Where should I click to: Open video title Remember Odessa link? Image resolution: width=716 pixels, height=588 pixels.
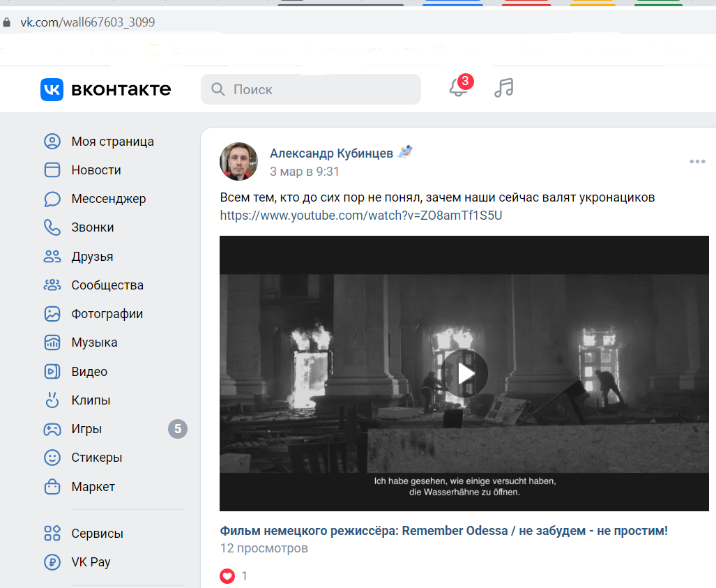(x=443, y=531)
